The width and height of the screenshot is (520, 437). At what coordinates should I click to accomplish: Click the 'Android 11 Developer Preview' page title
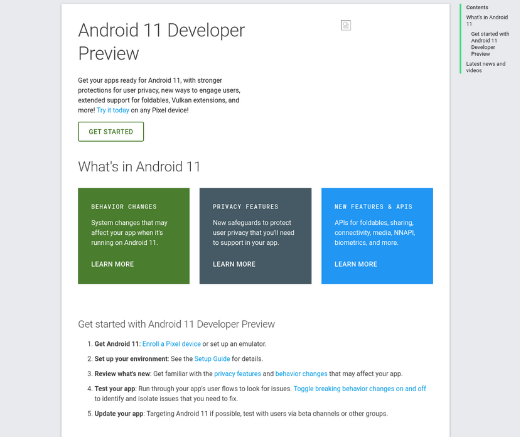[162, 42]
